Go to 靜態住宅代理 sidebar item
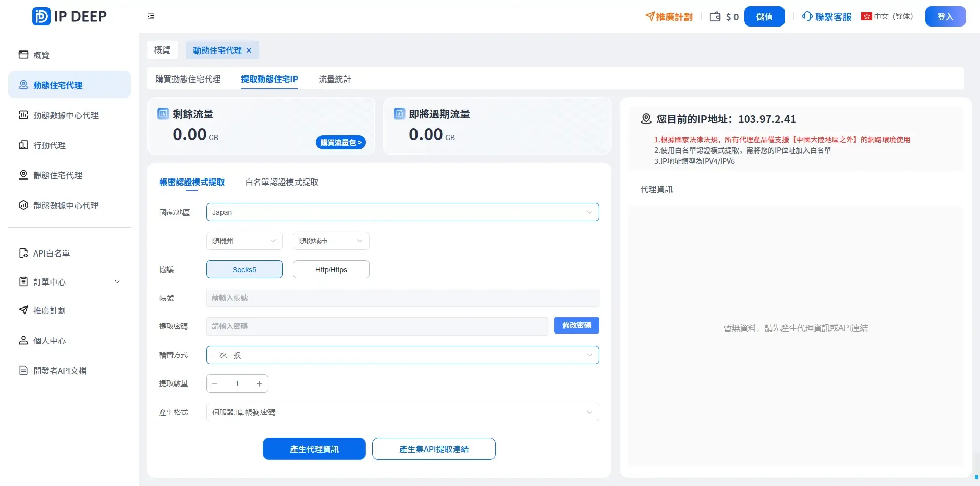 point(57,175)
